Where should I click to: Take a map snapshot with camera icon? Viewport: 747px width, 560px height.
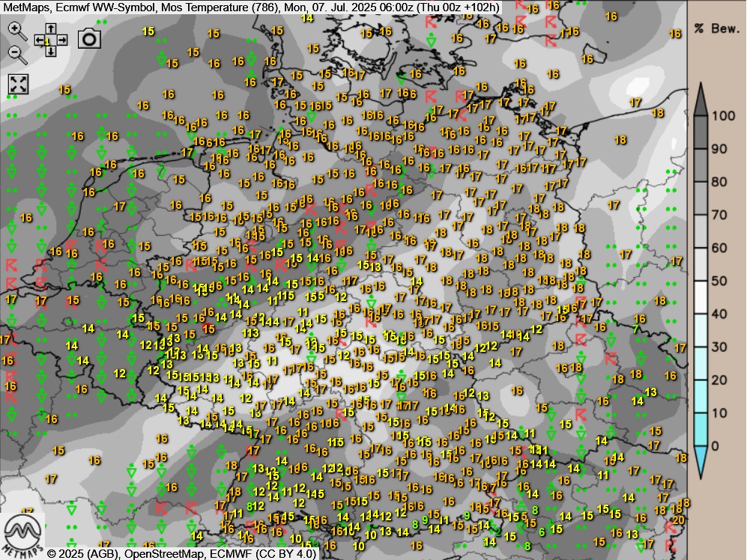[x=89, y=39]
